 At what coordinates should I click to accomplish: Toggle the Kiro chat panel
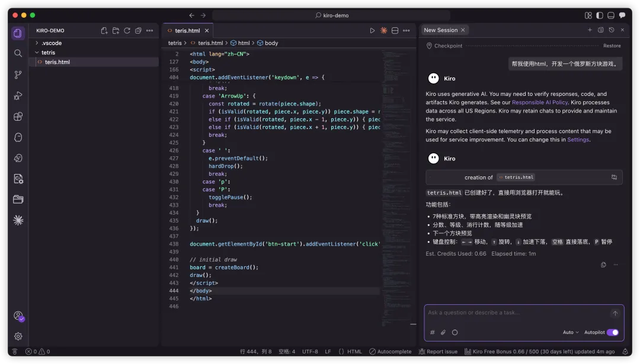(x=622, y=15)
